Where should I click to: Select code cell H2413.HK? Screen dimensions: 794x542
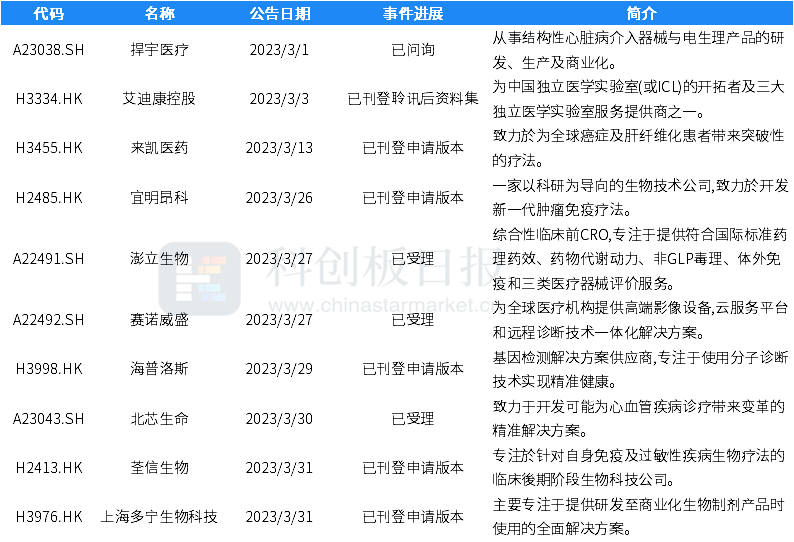[x=49, y=468]
